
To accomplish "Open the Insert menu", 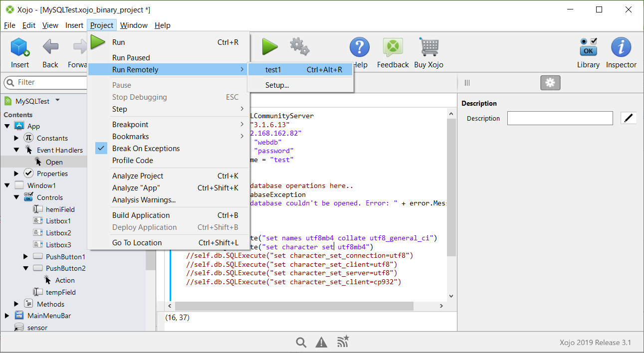I will tap(74, 25).
